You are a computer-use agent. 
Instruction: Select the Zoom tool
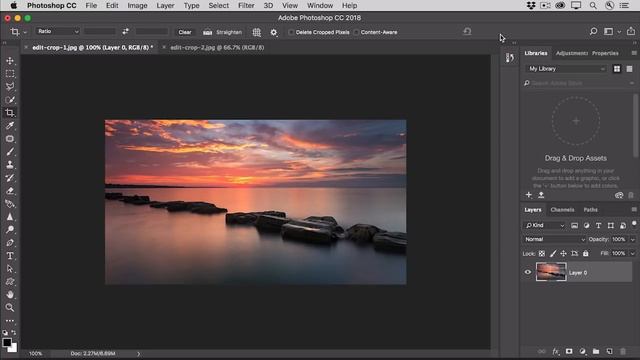coord(10,307)
